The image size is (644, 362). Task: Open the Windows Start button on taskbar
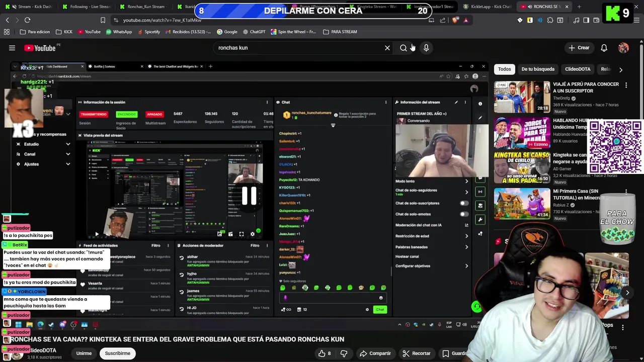point(18,325)
